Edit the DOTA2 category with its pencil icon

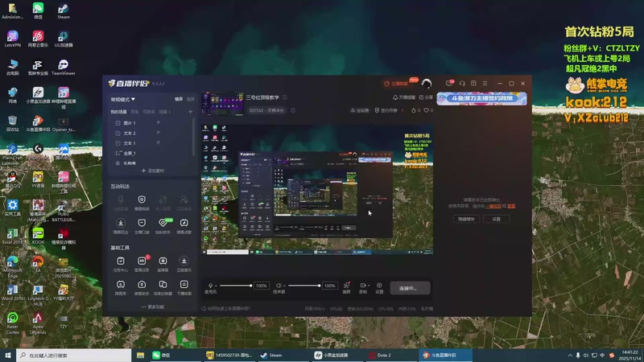pos(293,110)
